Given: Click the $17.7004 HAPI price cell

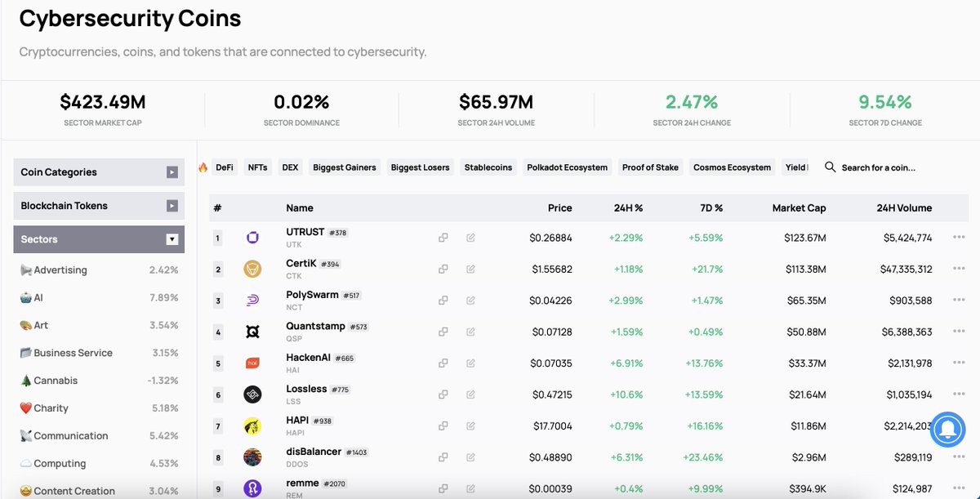Looking at the screenshot, I should pos(551,426).
